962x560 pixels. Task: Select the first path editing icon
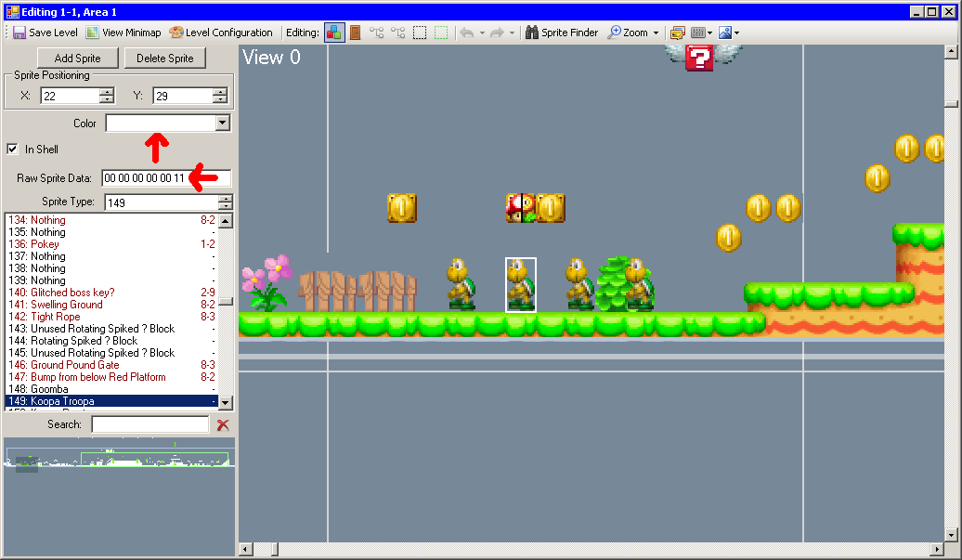coord(376,33)
